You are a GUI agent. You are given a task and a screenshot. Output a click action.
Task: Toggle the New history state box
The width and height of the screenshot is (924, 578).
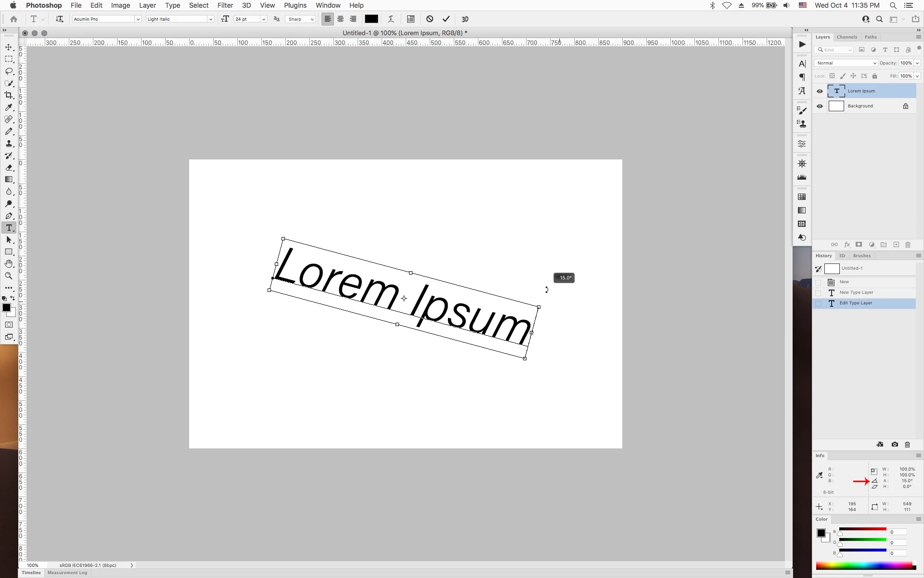tap(818, 282)
